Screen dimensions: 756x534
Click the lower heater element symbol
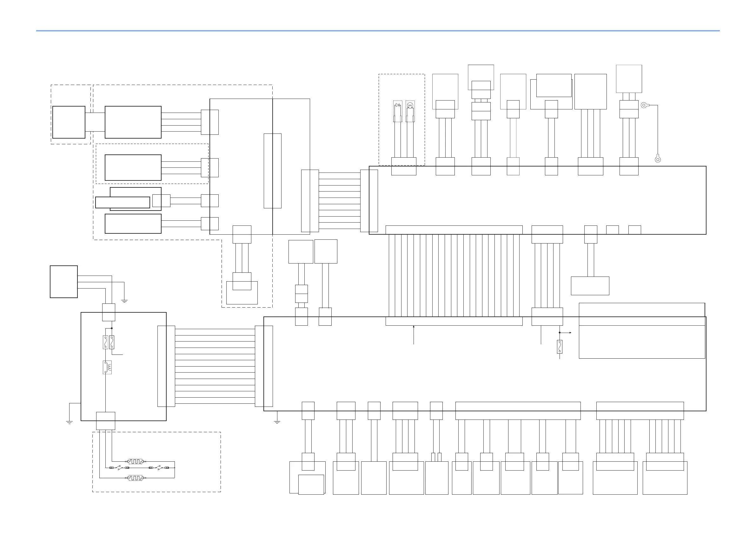(135, 478)
